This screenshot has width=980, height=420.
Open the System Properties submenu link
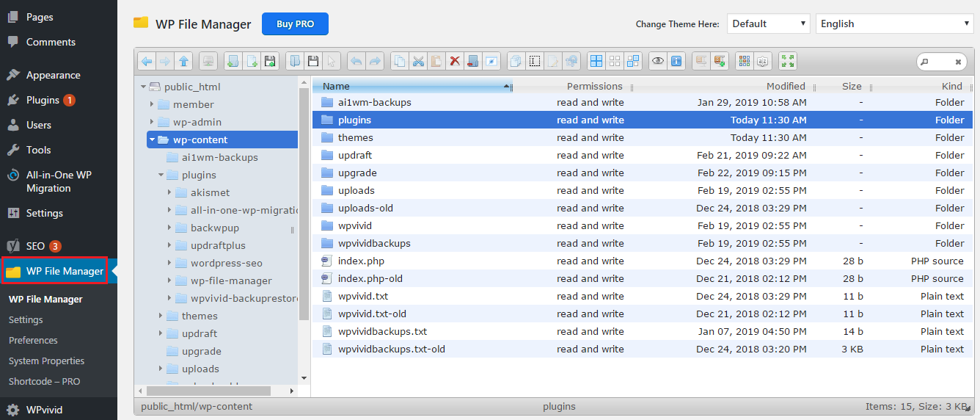coord(46,361)
